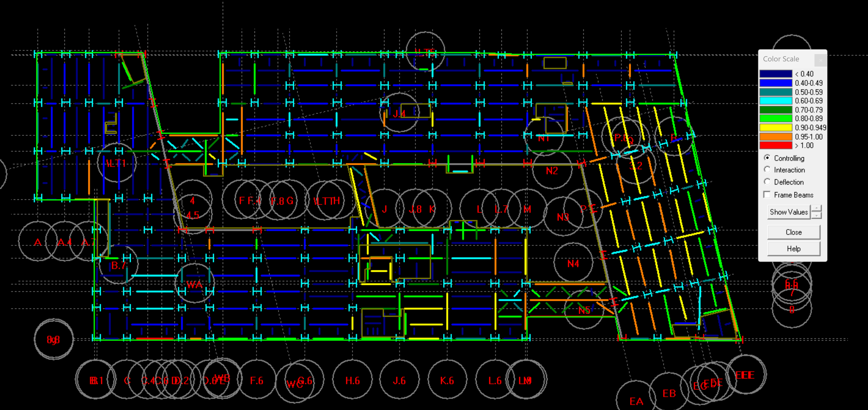
Task: Select grid bubble labeled WA
Action: tap(195, 284)
